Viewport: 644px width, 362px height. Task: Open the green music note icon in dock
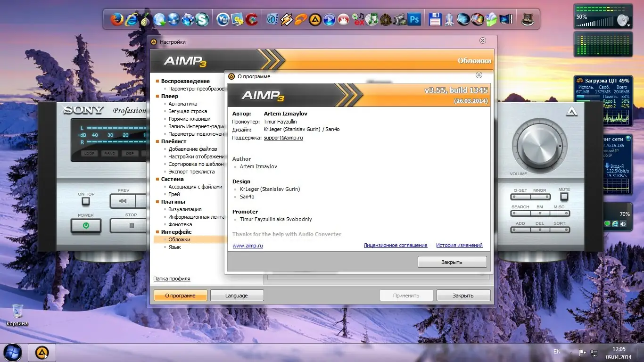click(x=372, y=19)
